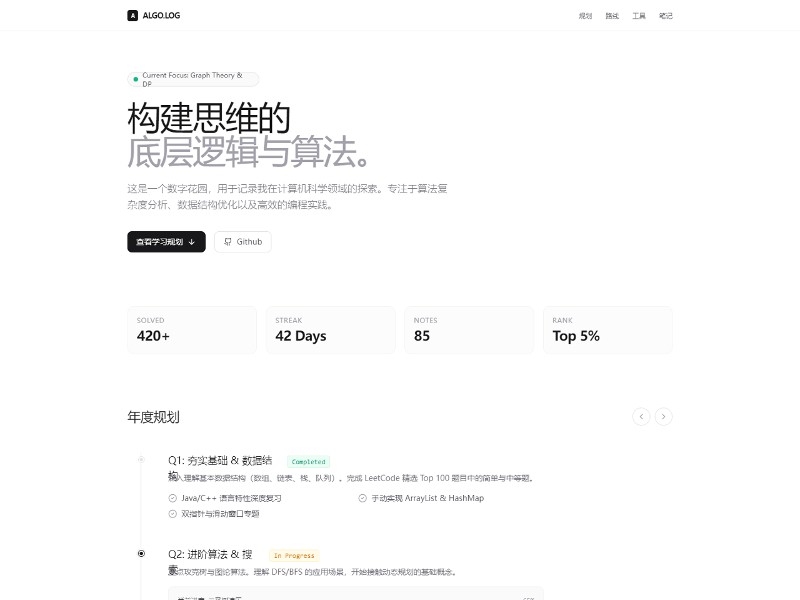Click the Github icon in the button
Viewport: 800px width, 600px height.
(x=228, y=242)
